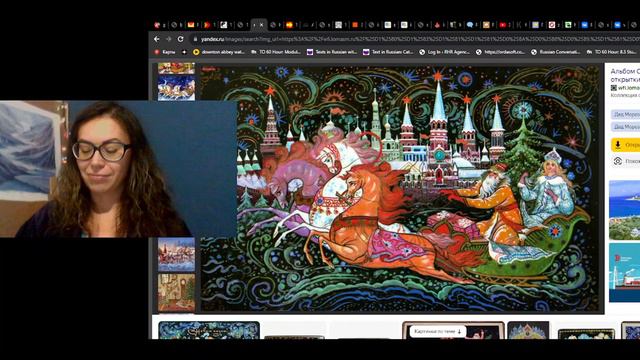Open the Альбом открытки title link
The width and height of the screenshot is (640, 360).
click(x=625, y=75)
